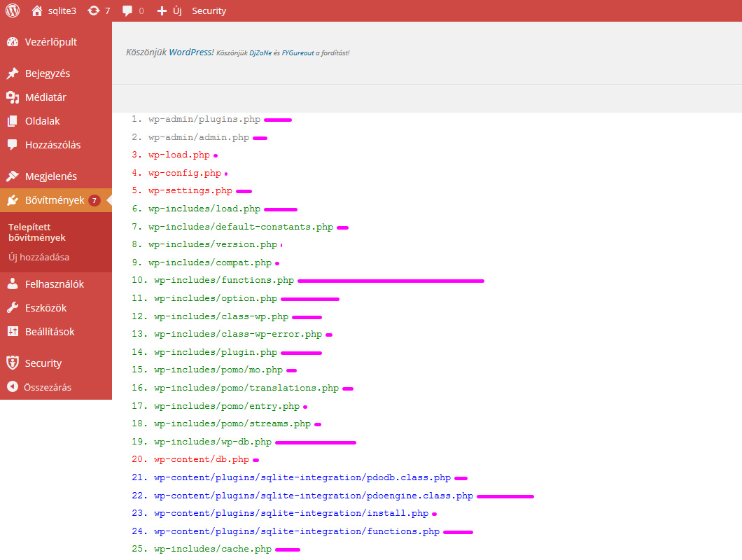The image size is (742, 560).
Task: Click the Összezárás collapse arrow icon
Action: (x=13, y=386)
